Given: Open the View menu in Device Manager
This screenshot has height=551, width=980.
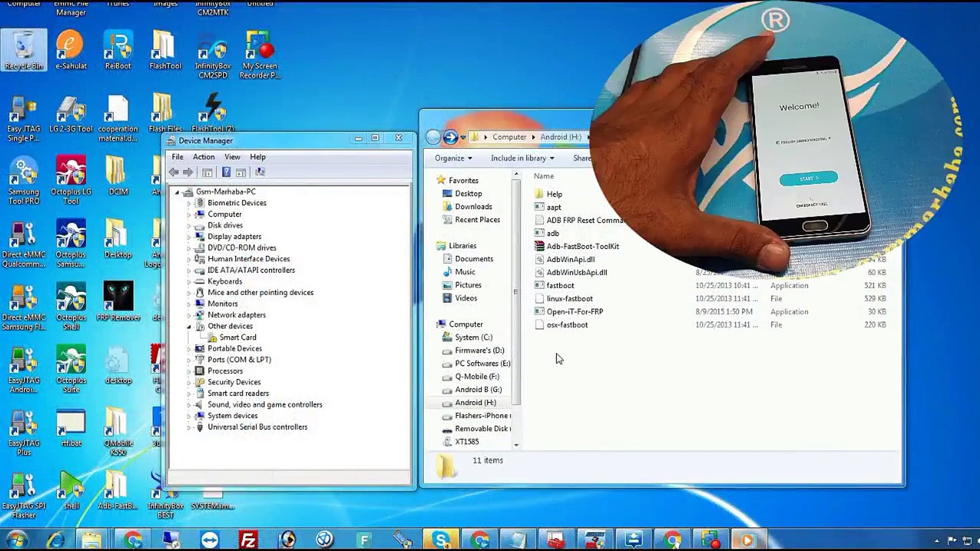Looking at the screenshot, I should click(x=232, y=157).
